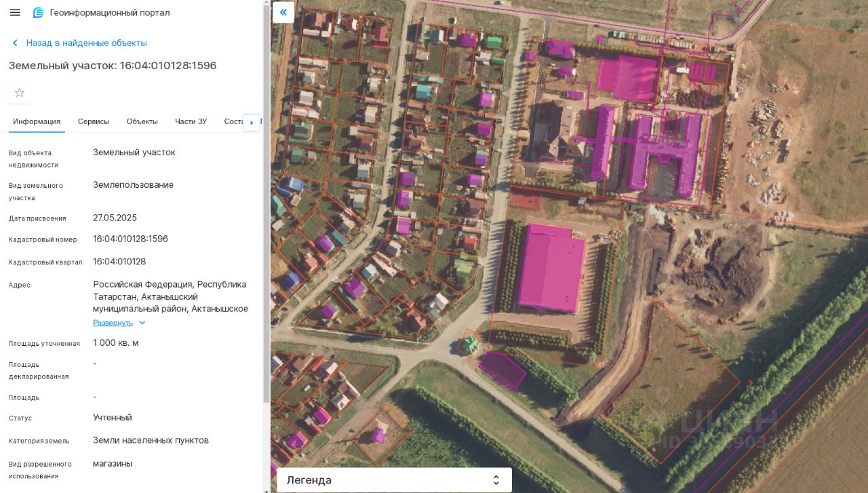Click the chevron next to Развернуть
Screen dimensions: 868x493
click(x=142, y=323)
